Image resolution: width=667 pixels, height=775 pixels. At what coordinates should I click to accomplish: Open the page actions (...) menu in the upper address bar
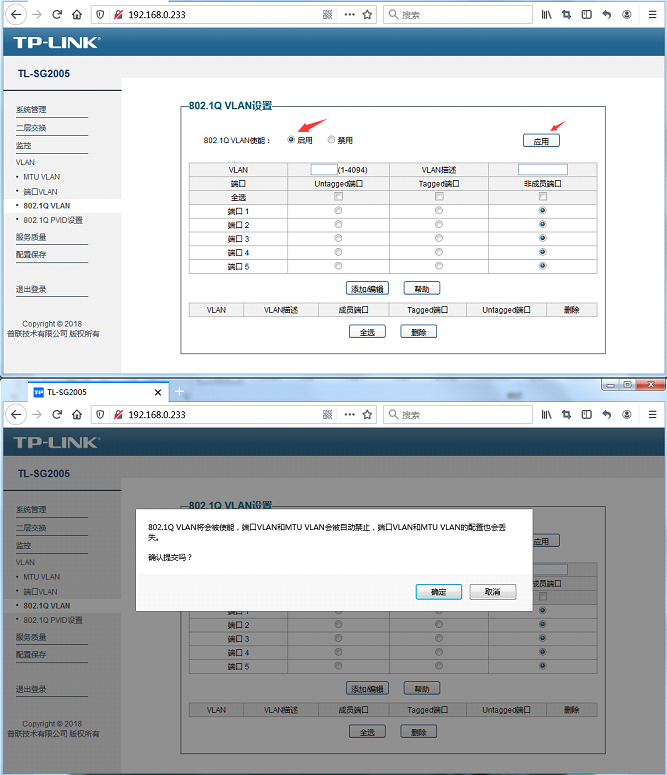coord(349,15)
